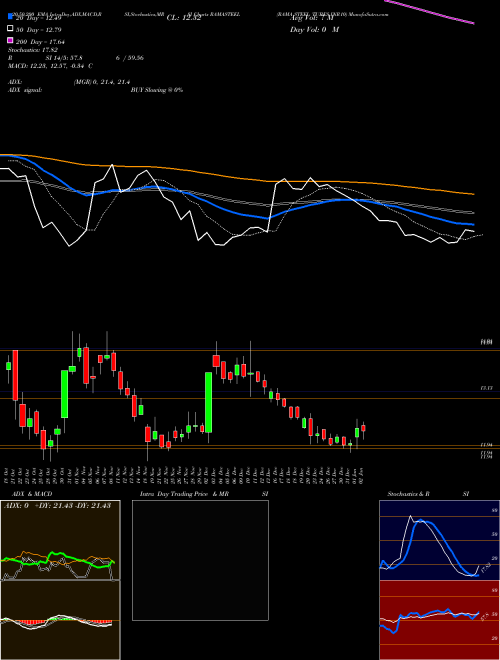Click the 'CL: 12.32' closing price label

184,18
